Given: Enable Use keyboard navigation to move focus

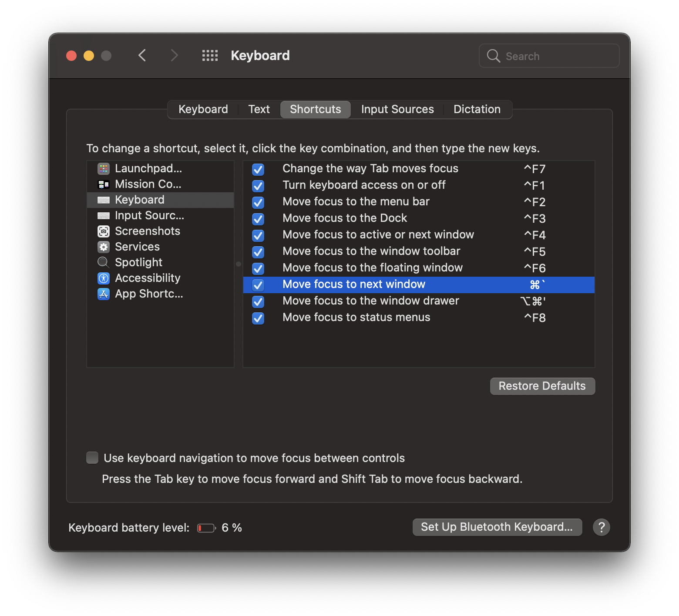Looking at the screenshot, I should (92, 458).
